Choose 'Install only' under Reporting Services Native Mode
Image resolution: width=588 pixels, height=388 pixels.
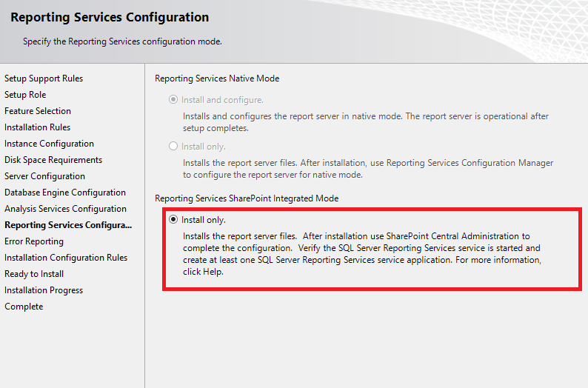[173, 147]
